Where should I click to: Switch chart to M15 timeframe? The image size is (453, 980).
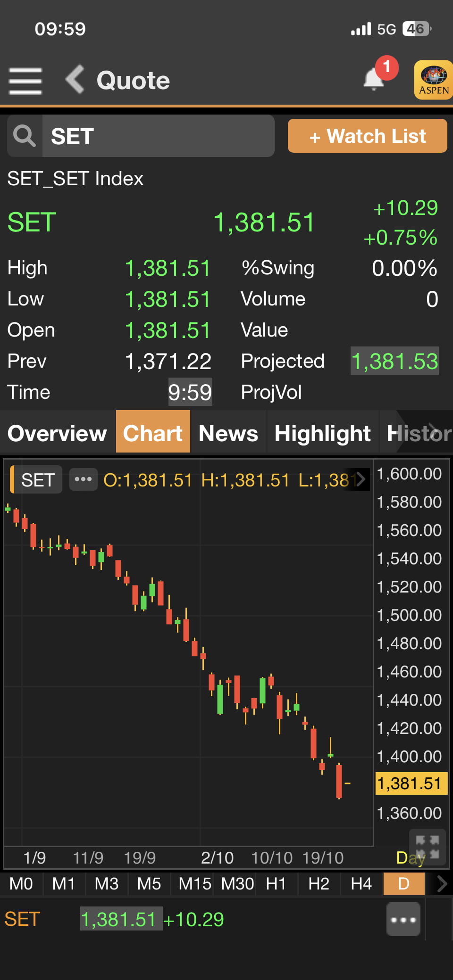[x=194, y=883]
